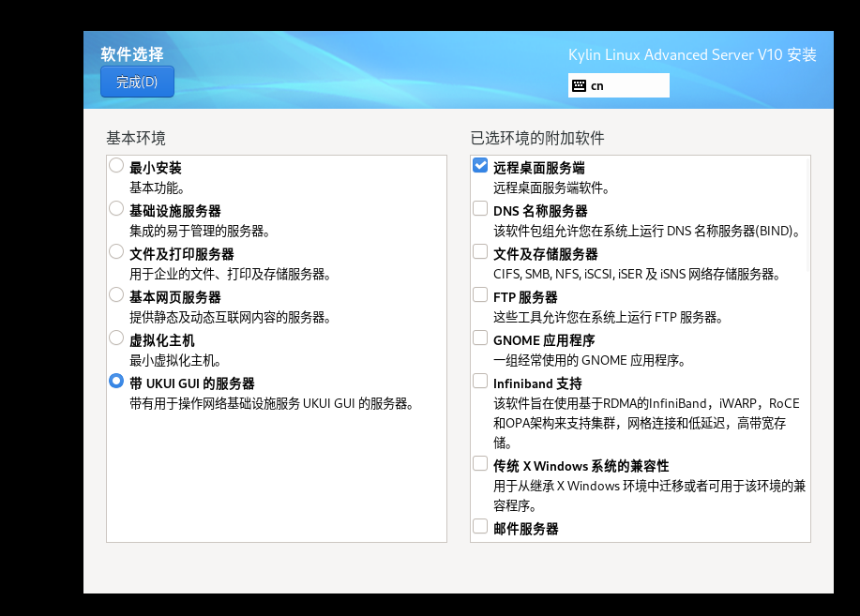The image size is (860, 616).
Task: Click the 邮件服务器 label
Action: (x=525, y=529)
